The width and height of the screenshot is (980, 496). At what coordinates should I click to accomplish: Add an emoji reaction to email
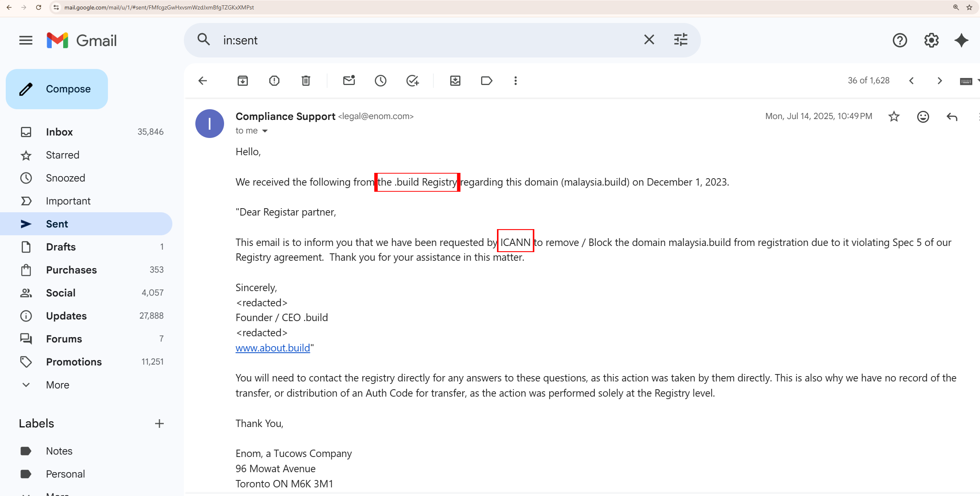pyautogui.click(x=923, y=117)
